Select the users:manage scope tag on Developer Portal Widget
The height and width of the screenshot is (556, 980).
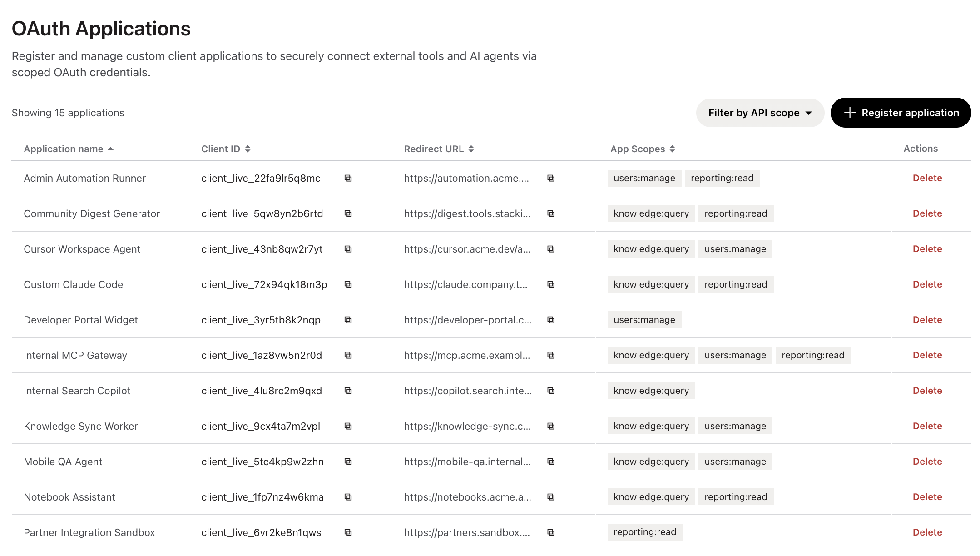(x=644, y=320)
